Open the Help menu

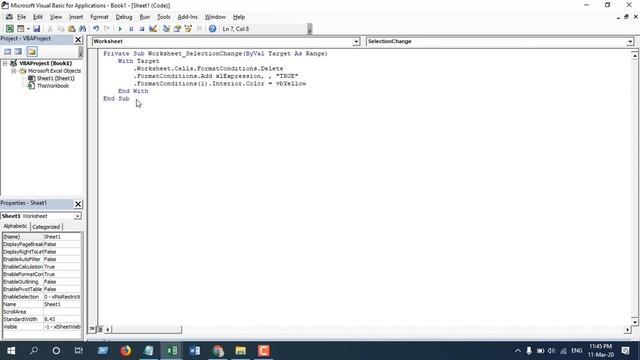click(239, 17)
